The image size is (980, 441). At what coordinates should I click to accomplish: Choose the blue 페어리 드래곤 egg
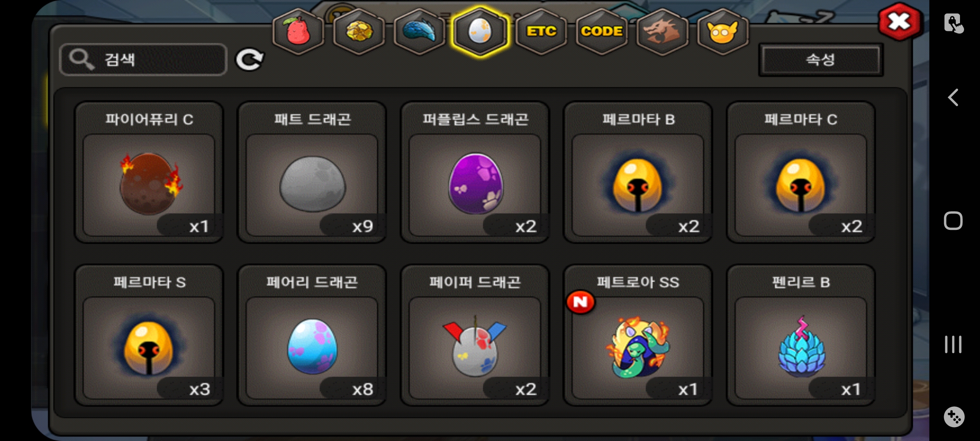[x=312, y=335]
